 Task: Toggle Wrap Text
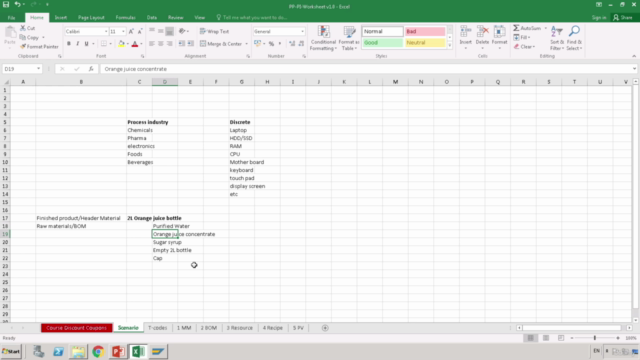coord(214,31)
